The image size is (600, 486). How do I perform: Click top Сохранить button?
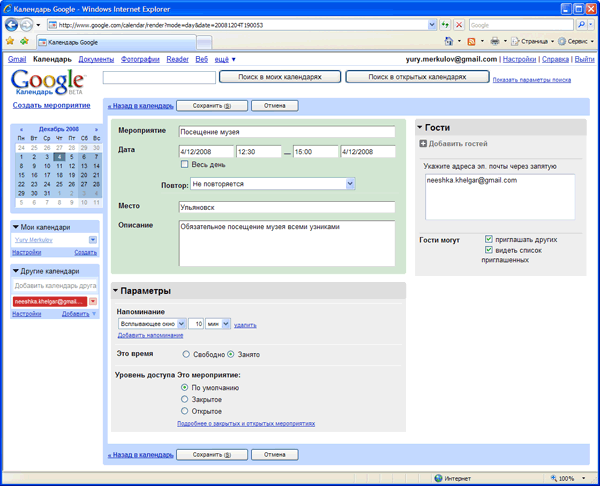212,106
